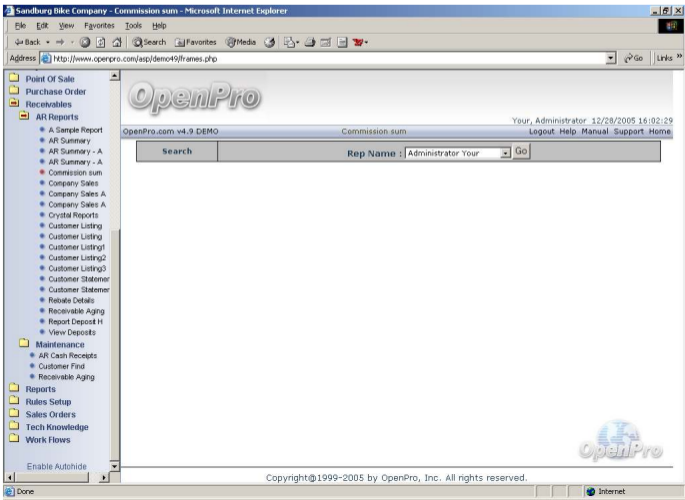Click the Help link in header bar
The image size is (685, 500).
coord(568,131)
